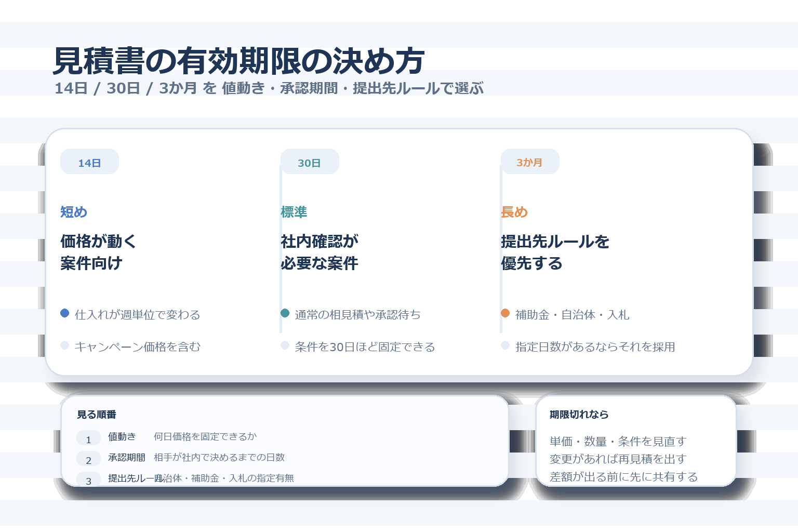
Task: Click the 3か月 pill badge
Action: click(530, 162)
